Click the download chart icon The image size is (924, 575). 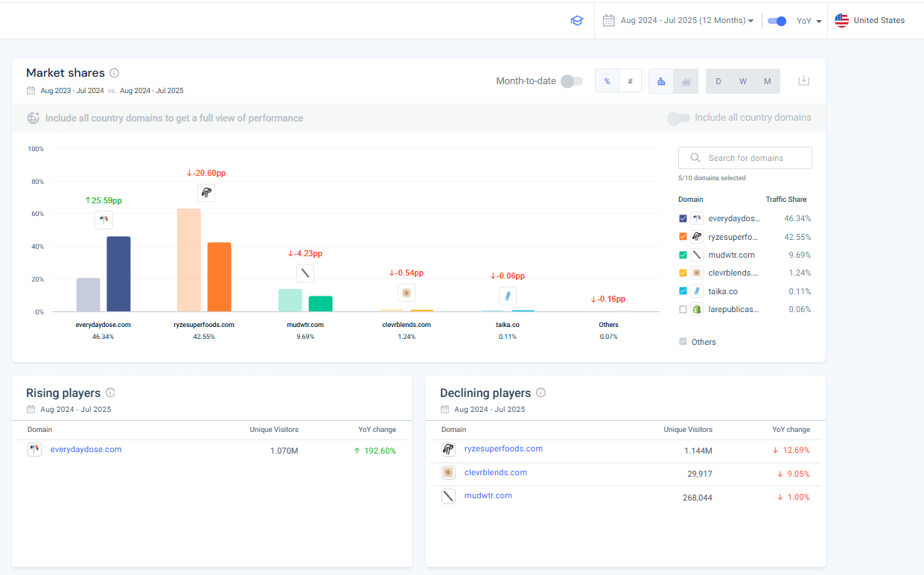pos(803,80)
